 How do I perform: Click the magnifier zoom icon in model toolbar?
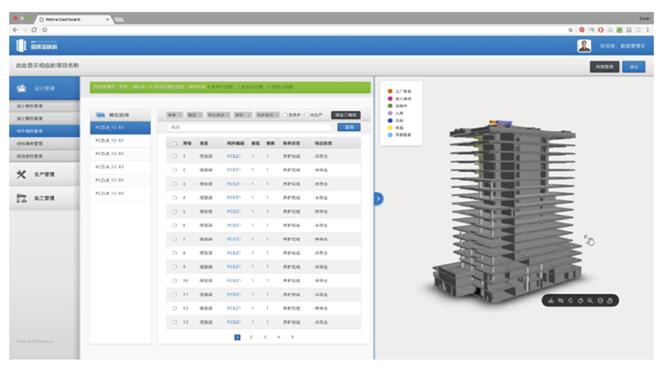click(x=590, y=301)
